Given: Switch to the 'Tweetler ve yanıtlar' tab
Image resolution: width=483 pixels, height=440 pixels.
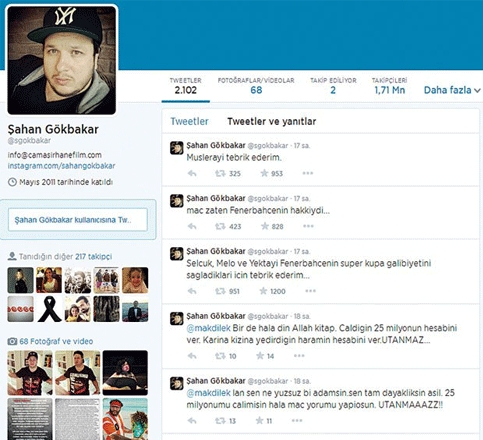Looking at the screenshot, I should point(272,121).
